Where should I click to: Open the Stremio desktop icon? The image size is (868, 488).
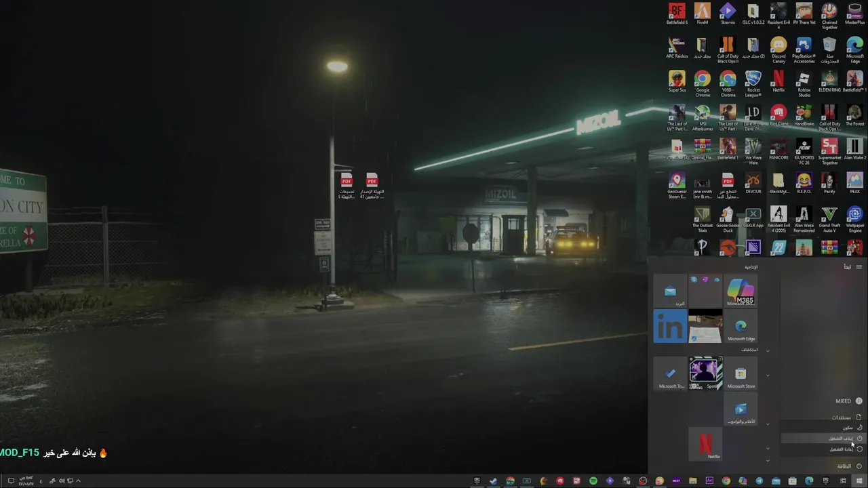pyautogui.click(x=728, y=14)
